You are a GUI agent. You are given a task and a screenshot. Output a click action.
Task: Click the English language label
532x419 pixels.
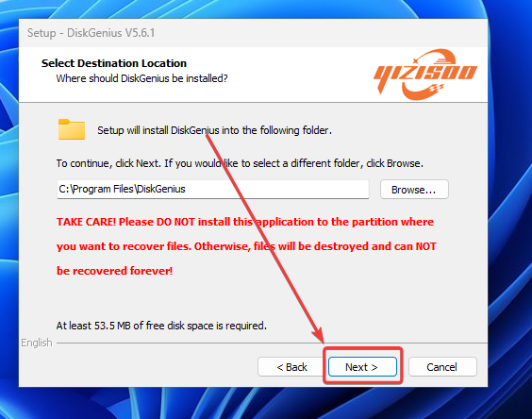pos(37,343)
